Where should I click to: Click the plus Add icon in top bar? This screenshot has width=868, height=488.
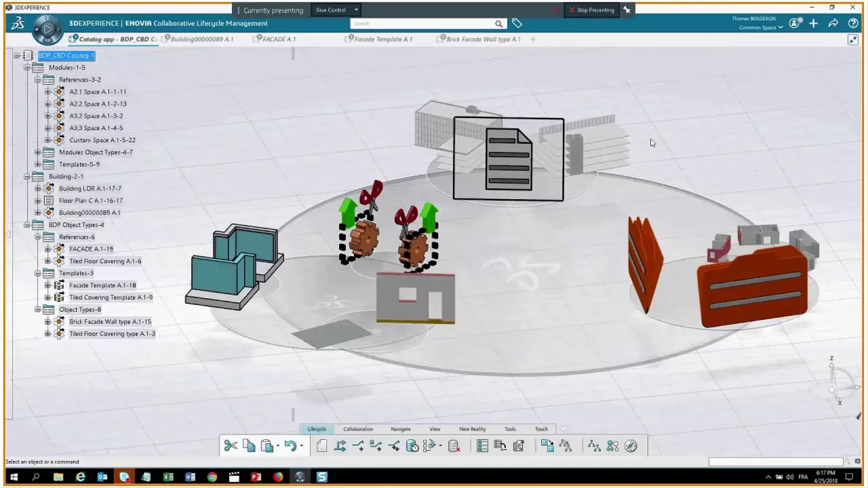tap(813, 23)
